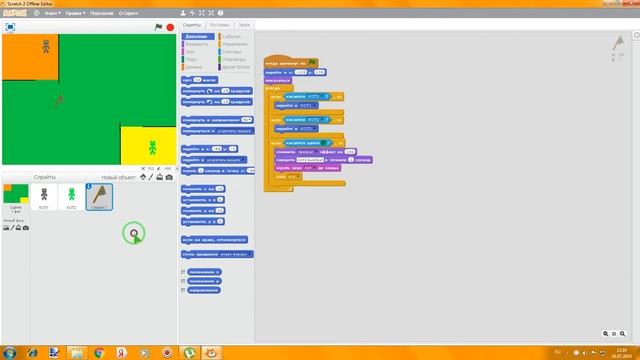Upload a backdrop from file

tap(18, 227)
